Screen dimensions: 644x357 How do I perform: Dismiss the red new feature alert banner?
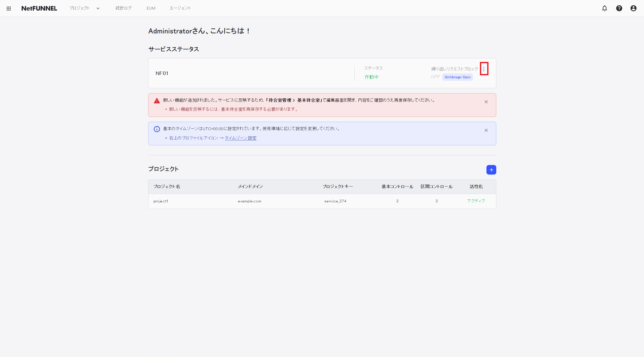point(486,102)
